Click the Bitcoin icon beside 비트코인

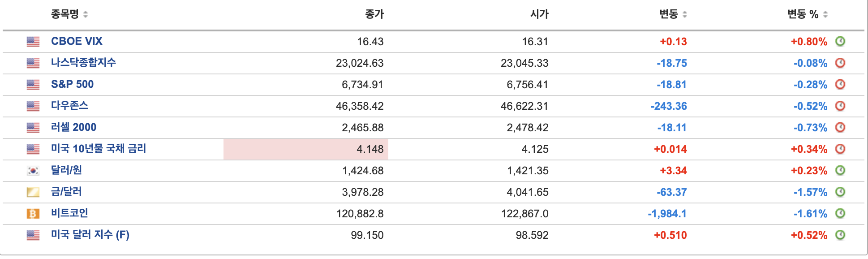(33, 214)
